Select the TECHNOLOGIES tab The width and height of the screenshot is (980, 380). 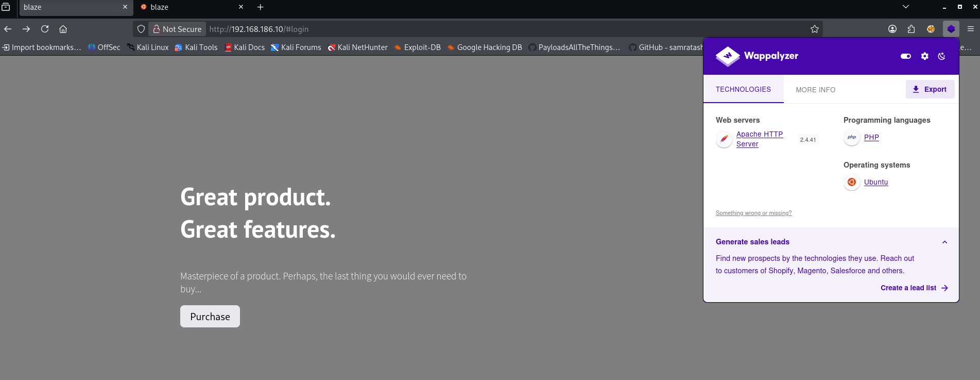743,89
